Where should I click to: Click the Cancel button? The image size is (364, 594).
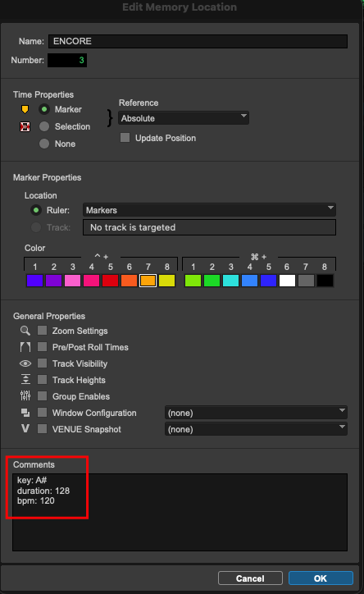point(250,578)
